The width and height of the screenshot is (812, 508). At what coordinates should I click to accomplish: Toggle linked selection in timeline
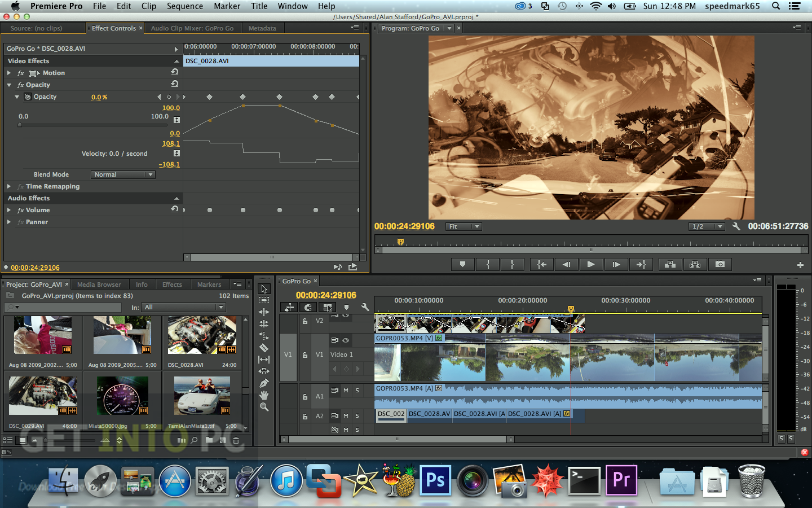click(327, 307)
